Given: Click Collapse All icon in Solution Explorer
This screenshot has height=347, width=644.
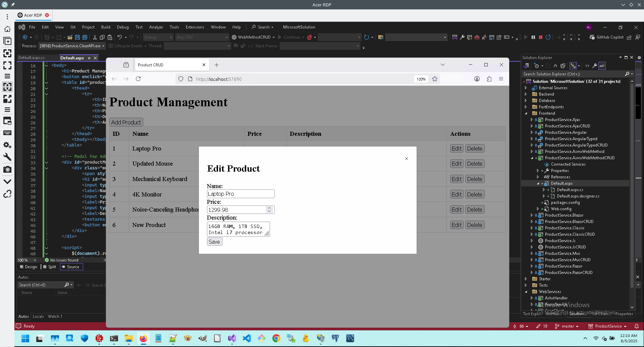Looking at the screenshot, I should click(555, 66).
